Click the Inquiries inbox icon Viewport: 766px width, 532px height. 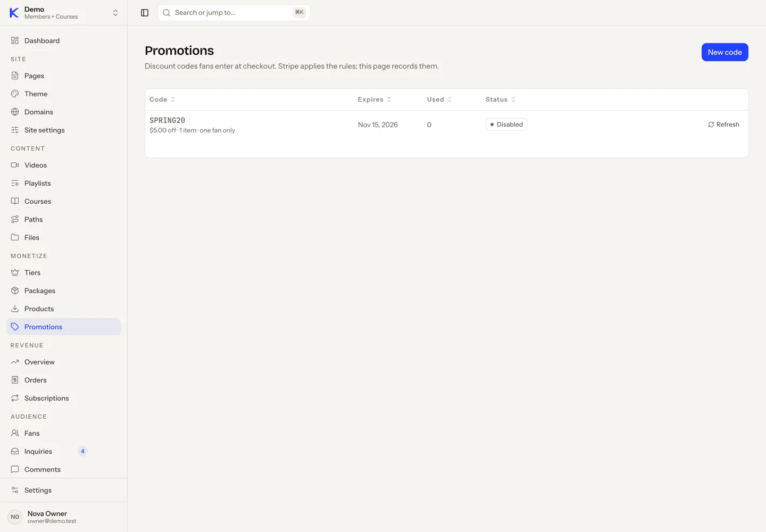[15, 451]
